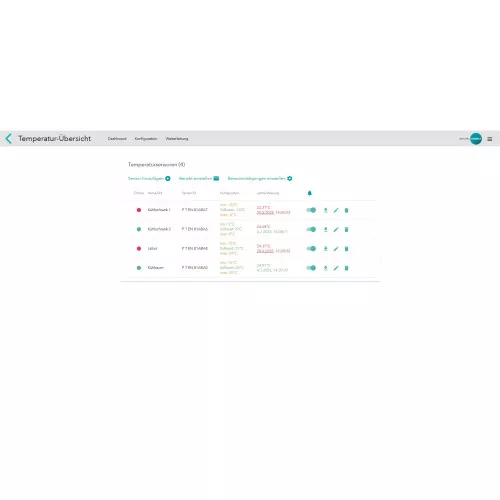The width and height of the screenshot is (500, 500).
Task: Download data for Kühlraum sensor
Action: pos(326,268)
